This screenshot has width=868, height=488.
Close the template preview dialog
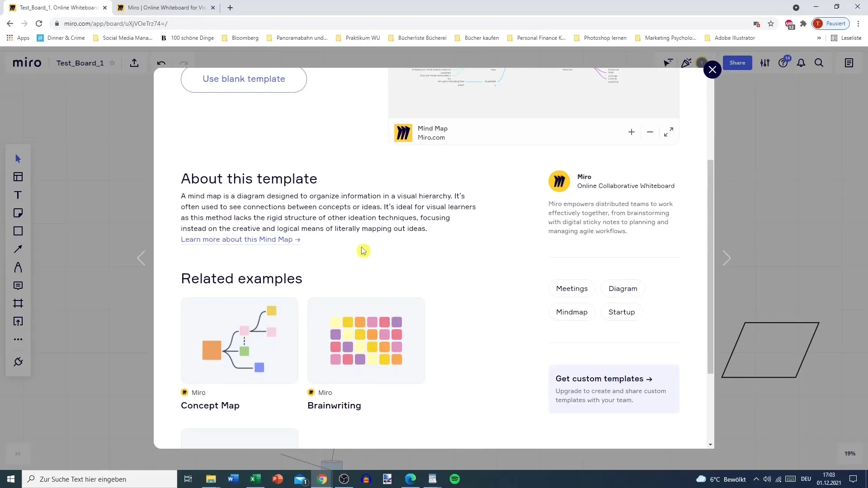click(712, 70)
